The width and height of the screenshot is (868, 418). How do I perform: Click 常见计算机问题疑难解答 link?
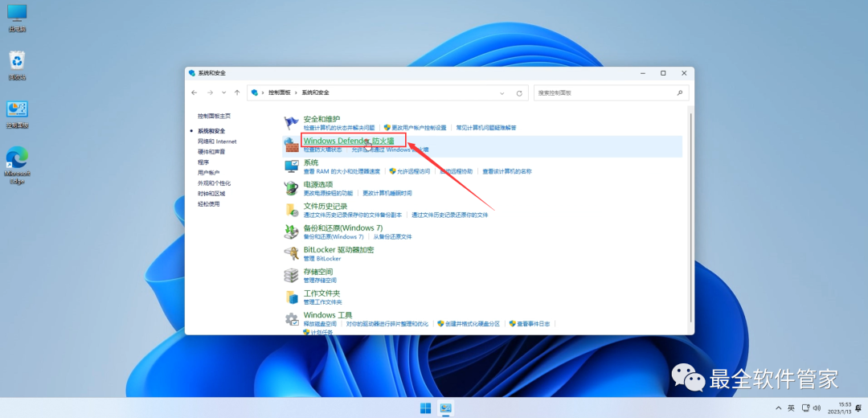click(x=486, y=128)
